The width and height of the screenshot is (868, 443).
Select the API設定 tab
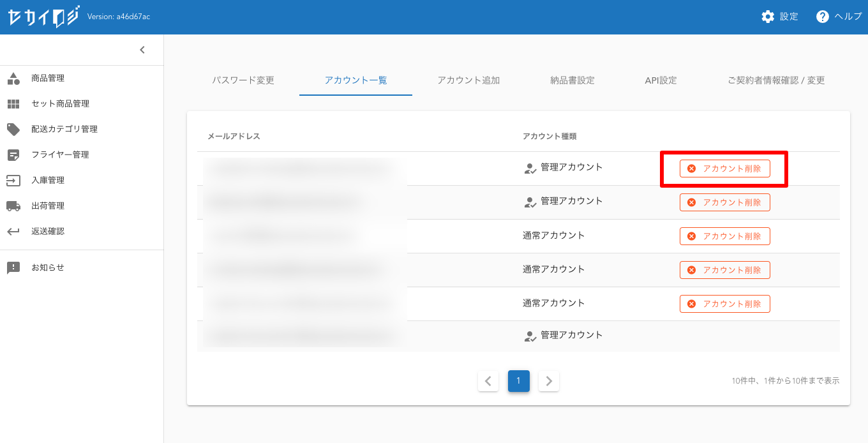(x=661, y=80)
